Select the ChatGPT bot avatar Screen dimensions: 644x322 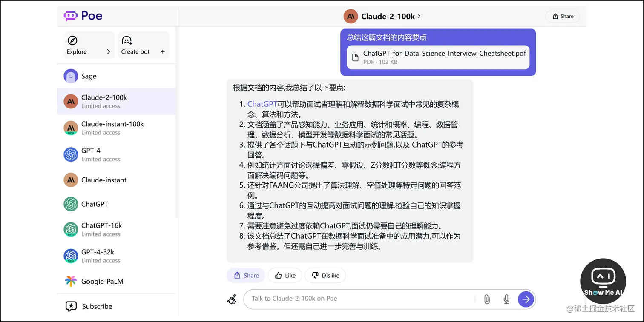pos(71,204)
